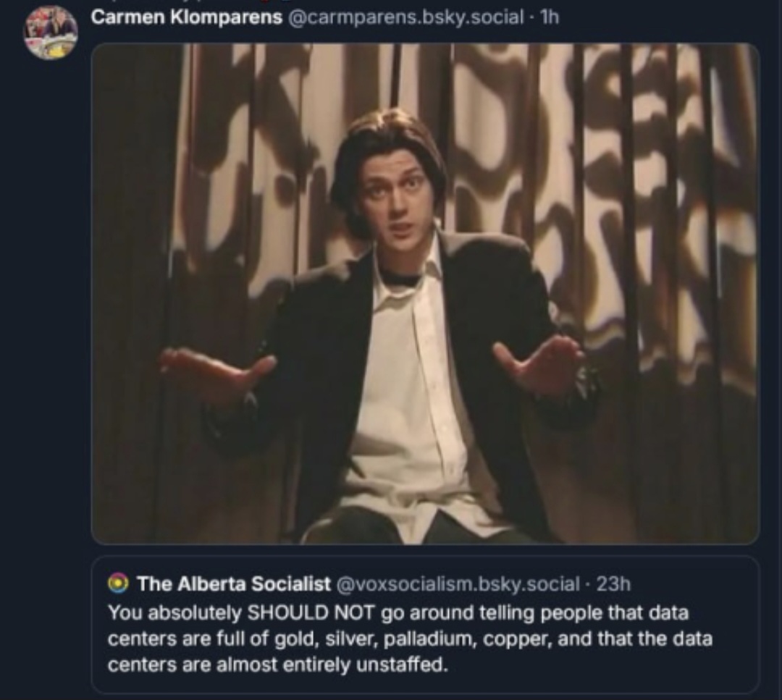Open the attached photo of the seated man
The image size is (782, 700).
pos(426,294)
